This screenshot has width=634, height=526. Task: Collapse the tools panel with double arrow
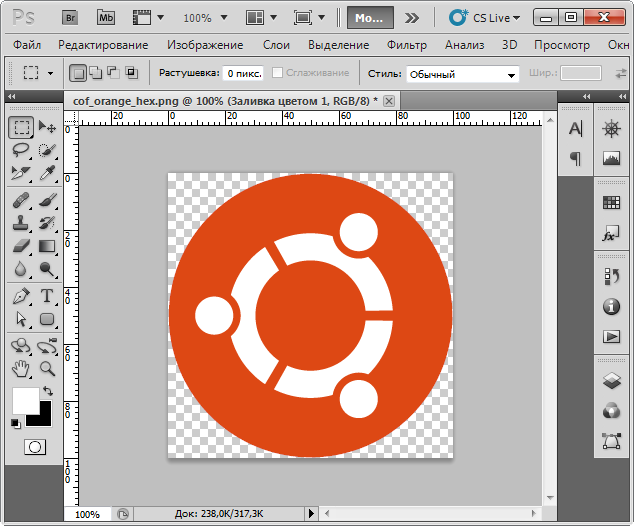pyautogui.click(x=12, y=96)
